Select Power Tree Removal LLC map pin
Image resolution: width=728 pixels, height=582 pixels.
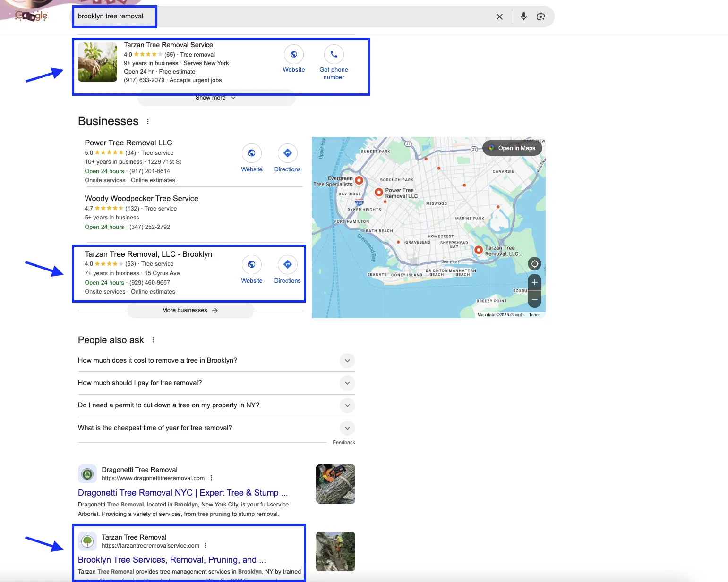(378, 192)
